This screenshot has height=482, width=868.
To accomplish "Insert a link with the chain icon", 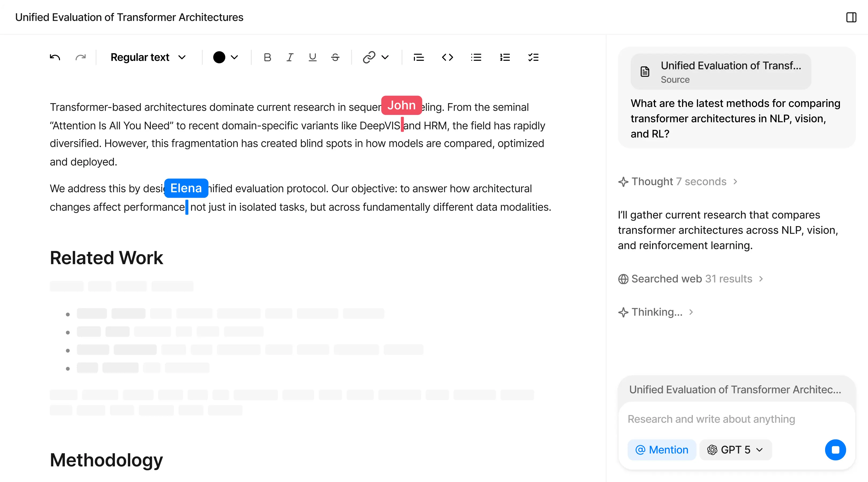I will [x=369, y=57].
